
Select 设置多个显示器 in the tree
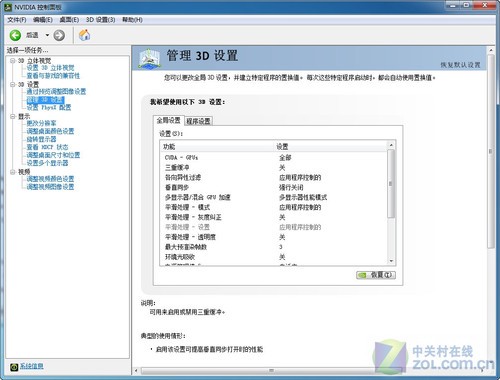[47, 163]
